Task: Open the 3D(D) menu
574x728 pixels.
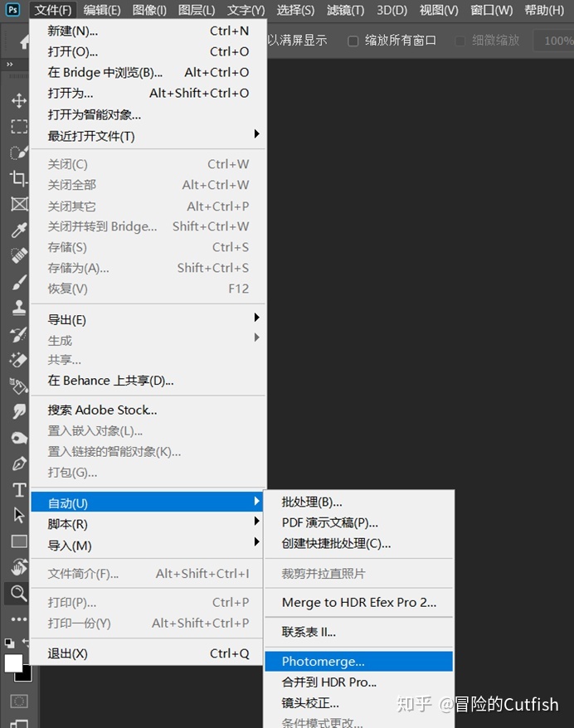Action: [x=392, y=10]
